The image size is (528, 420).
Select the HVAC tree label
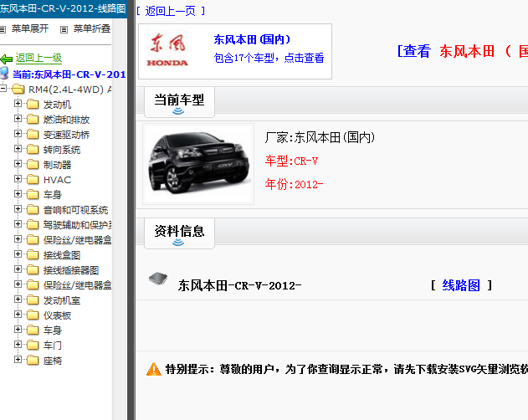click(x=57, y=180)
